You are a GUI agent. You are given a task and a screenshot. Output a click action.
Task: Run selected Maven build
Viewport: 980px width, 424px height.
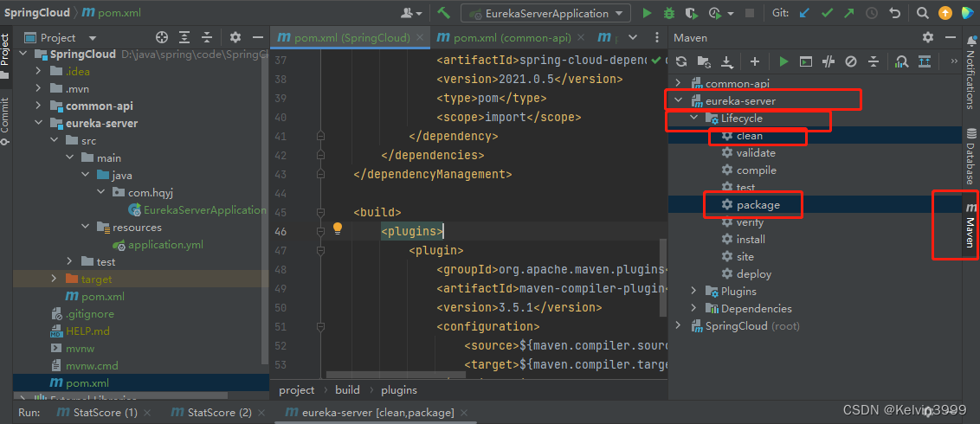coord(783,61)
